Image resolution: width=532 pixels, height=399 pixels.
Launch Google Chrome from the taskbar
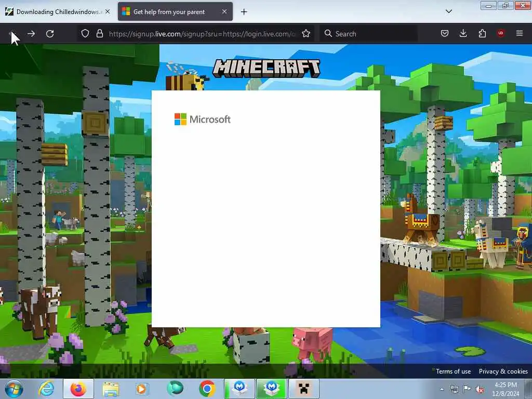click(x=207, y=389)
